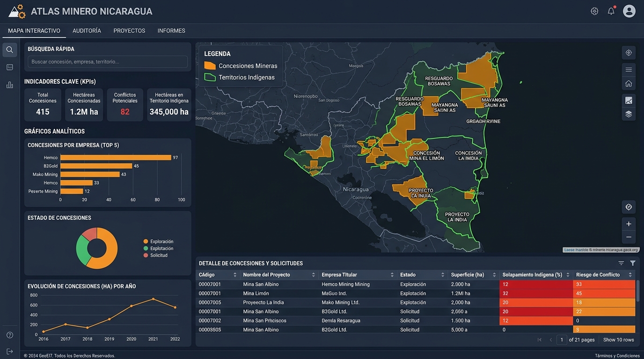Sort by Estado column arrows
The height and width of the screenshot is (359, 644).
pos(443,275)
